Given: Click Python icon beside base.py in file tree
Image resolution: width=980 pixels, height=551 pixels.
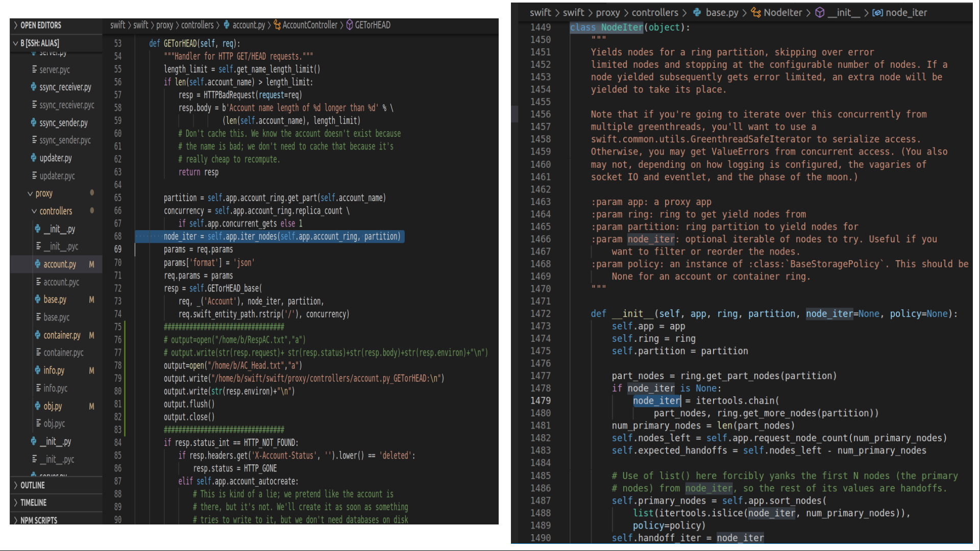Looking at the screenshot, I should (37, 299).
